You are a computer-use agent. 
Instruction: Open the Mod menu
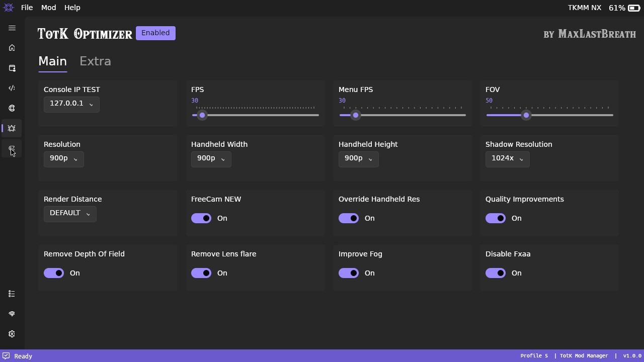click(x=48, y=8)
